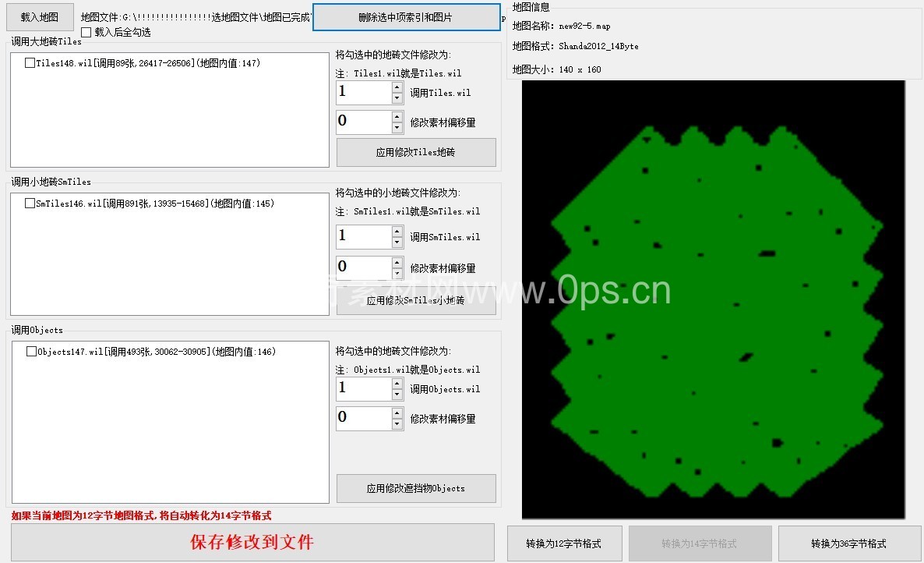Raise 调用Objects.wil value using up arrow
The height and width of the screenshot is (563, 924).
pos(397,384)
